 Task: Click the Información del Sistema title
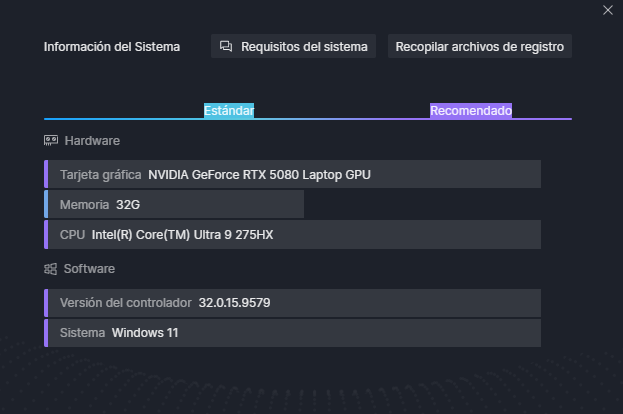point(112,46)
